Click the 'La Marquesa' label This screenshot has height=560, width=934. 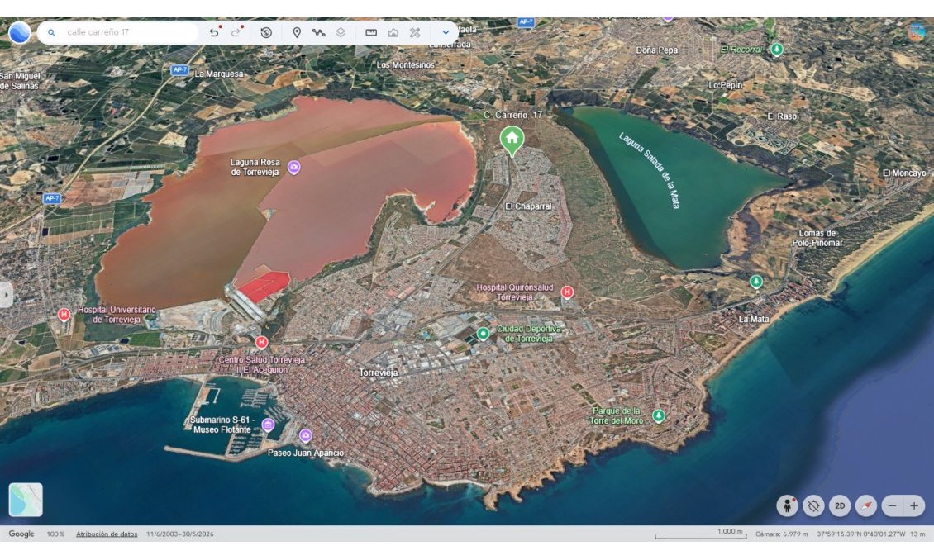218,74
